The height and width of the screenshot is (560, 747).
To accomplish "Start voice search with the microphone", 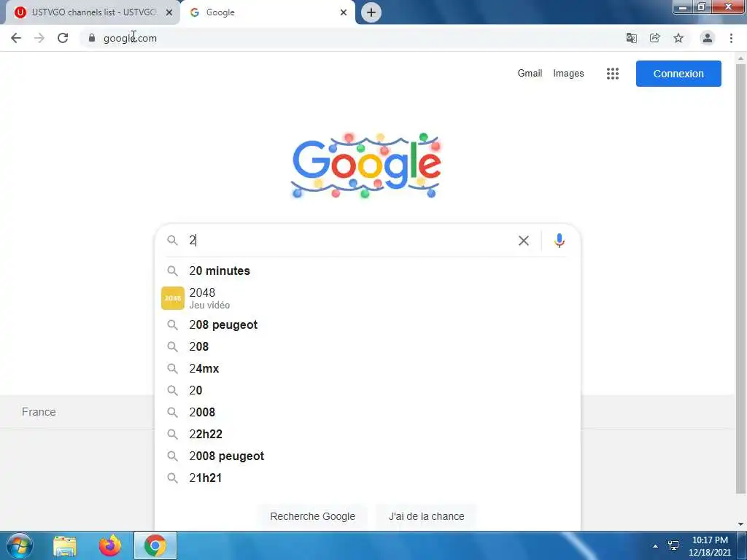I will click(560, 241).
